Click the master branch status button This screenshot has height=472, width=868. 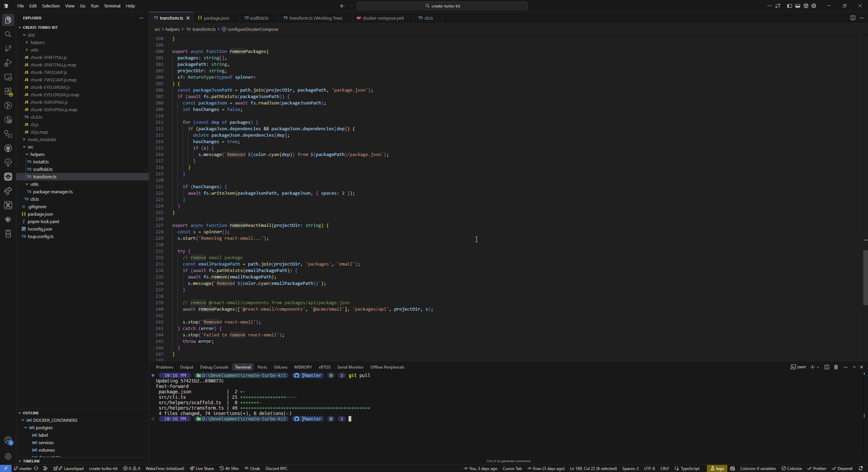[23, 469]
